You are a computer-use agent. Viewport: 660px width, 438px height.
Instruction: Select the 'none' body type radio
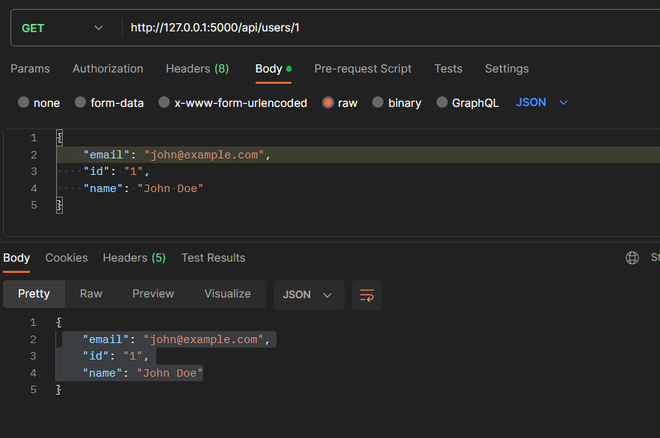click(24, 103)
